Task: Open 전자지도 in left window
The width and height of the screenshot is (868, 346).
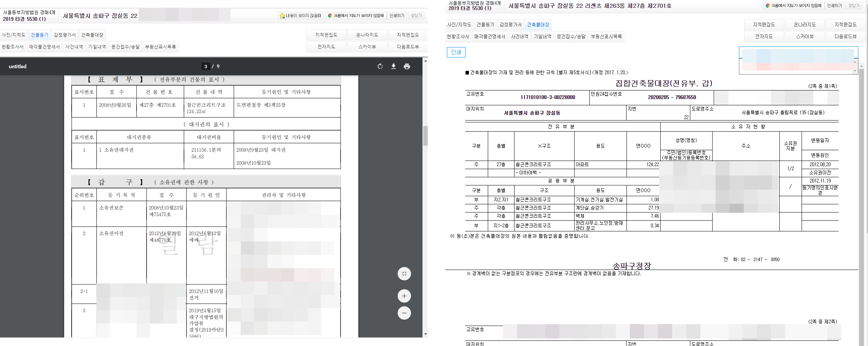Action: (x=326, y=47)
